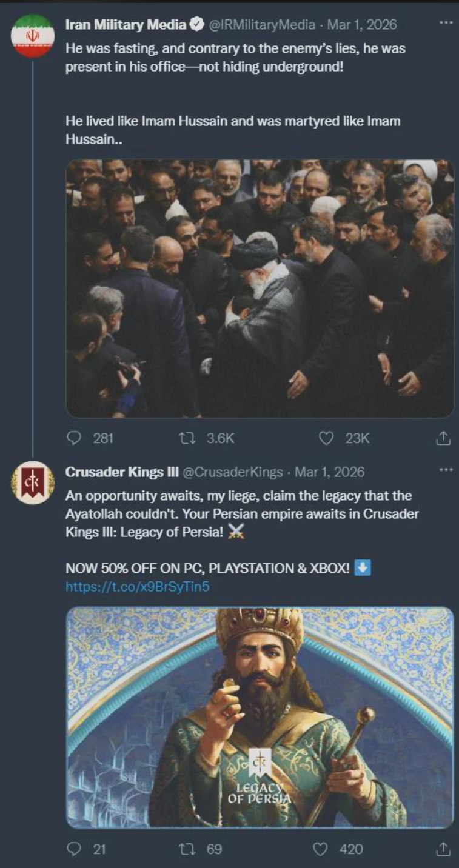Share the Iran Military Media tweet
The height and width of the screenshot is (868, 459).
444,438
